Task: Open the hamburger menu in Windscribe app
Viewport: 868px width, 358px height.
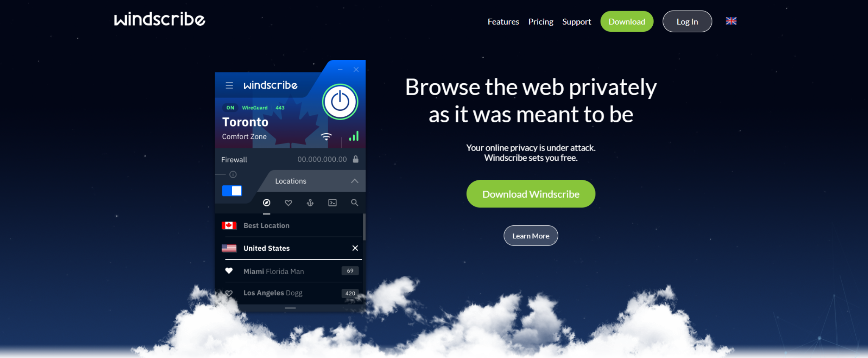Action: coord(229,85)
